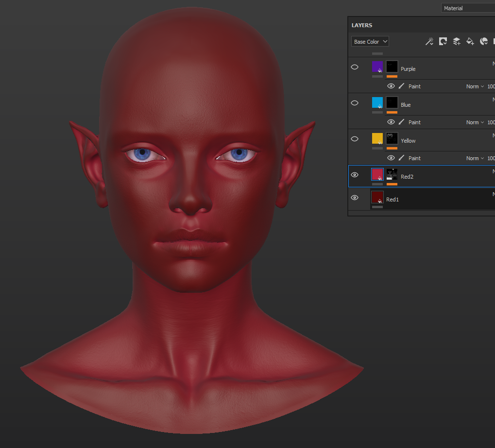
Task: Click the Add fill layer bucket icon
Action: click(470, 42)
